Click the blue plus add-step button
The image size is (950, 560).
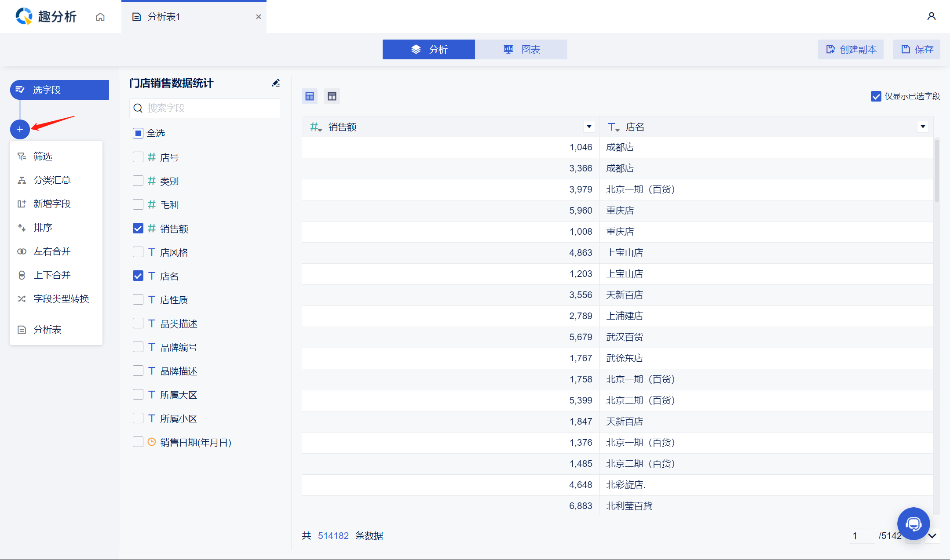pos(20,129)
